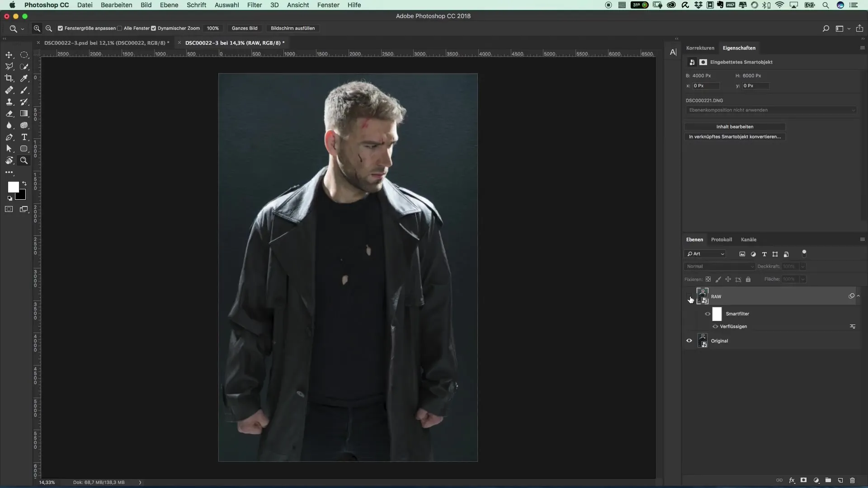Select the Brush tool
This screenshot has height=488, width=868.
point(24,90)
